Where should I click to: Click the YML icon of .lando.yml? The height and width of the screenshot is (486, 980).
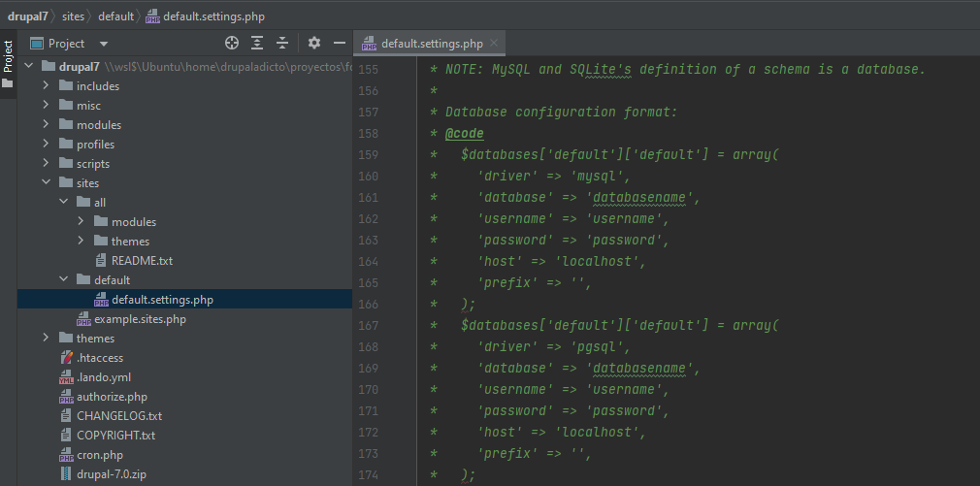pos(66,377)
